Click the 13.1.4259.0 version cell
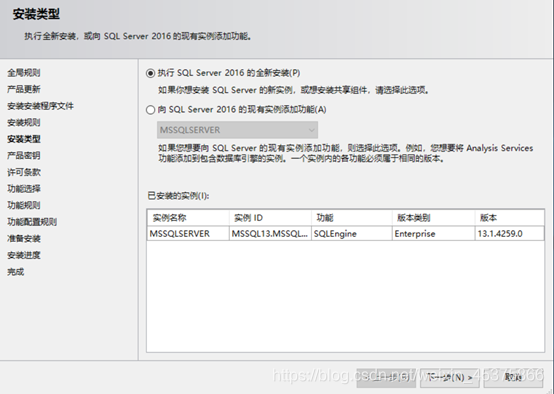Image resolution: width=554 pixels, height=394 pixels. point(509,234)
